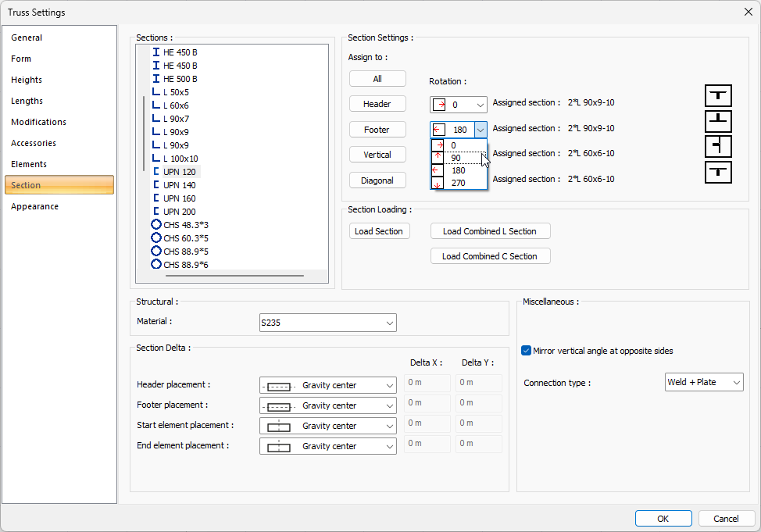761x532 pixels.
Task: Click the Diagonal section orientation preview icon
Action: (x=718, y=172)
